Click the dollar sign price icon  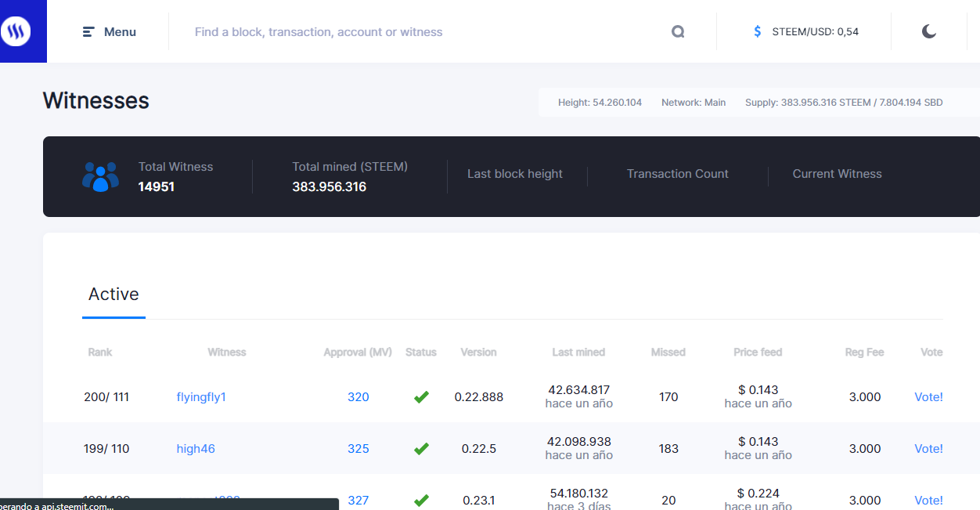(x=757, y=32)
